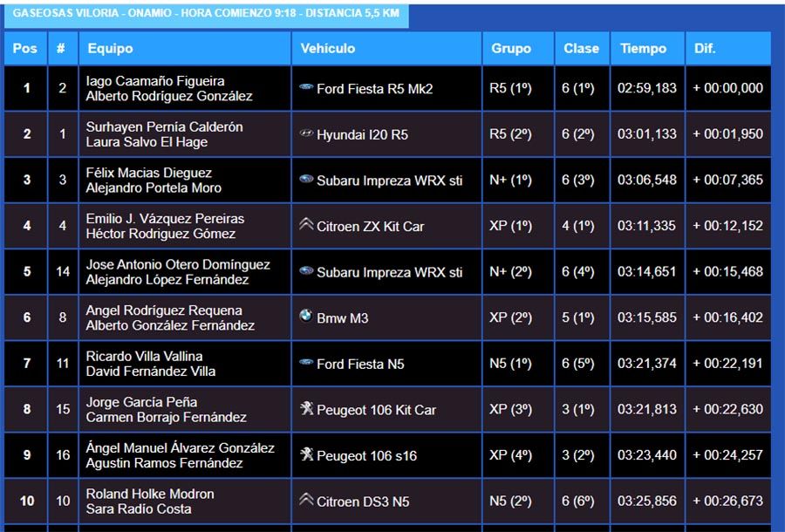785x532 pixels.
Task: Open team Surhayen Pernía Calderón
Action: pyautogui.click(x=164, y=127)
